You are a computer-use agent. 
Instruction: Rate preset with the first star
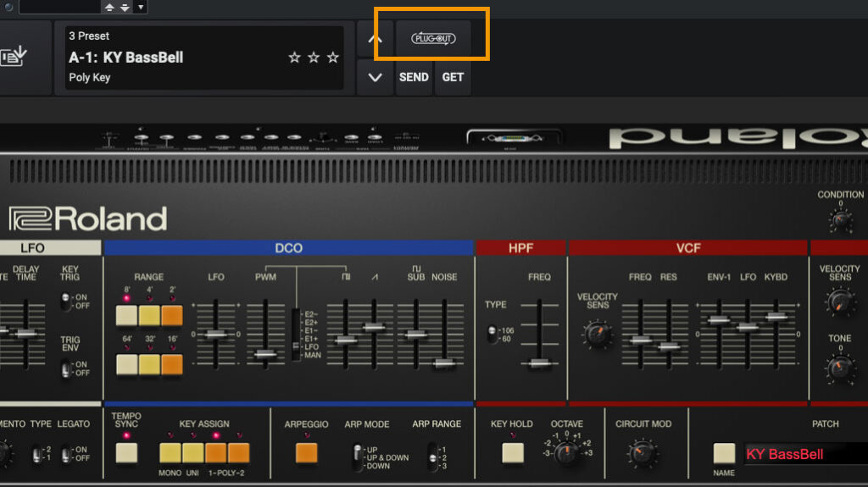click(294, 57)
